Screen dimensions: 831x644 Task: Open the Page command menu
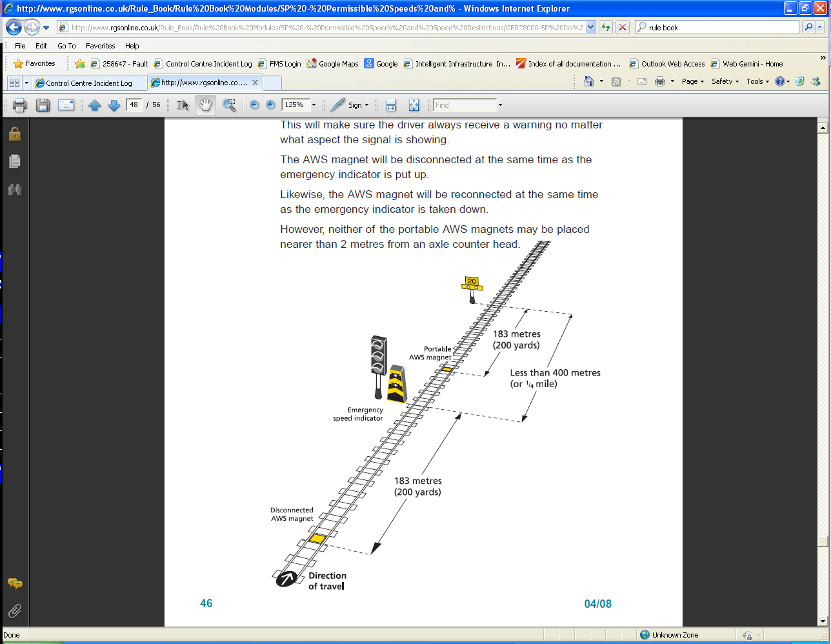coord(693,81)
